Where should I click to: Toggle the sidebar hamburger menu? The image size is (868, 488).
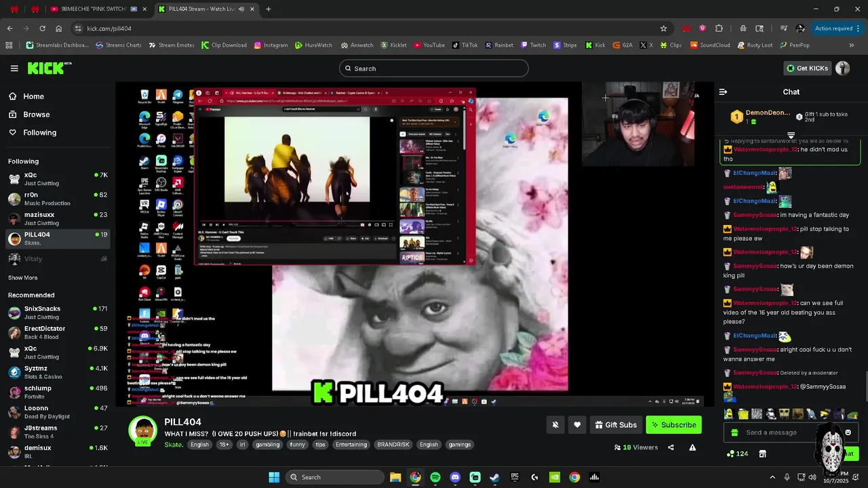14,68
